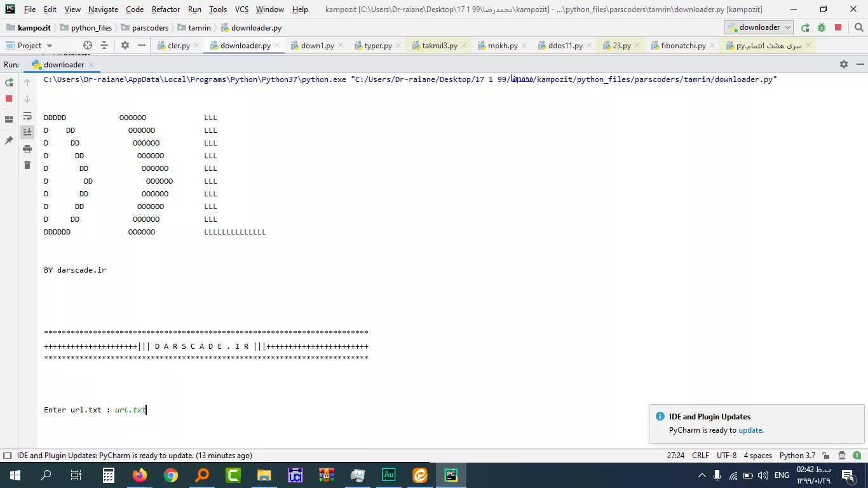Click the red Stop button in Run panel
The image size is (868, 488).
(9, 98)
